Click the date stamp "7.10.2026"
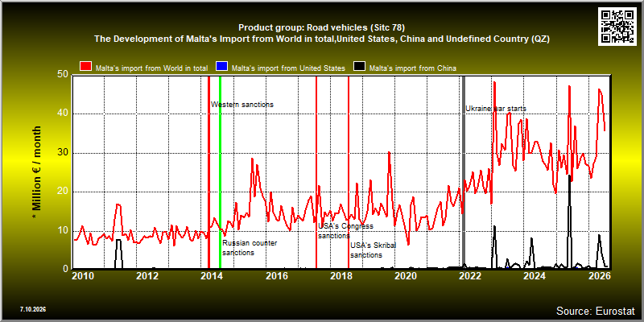Viewport: 644px width, 322px height. (32, 309)
